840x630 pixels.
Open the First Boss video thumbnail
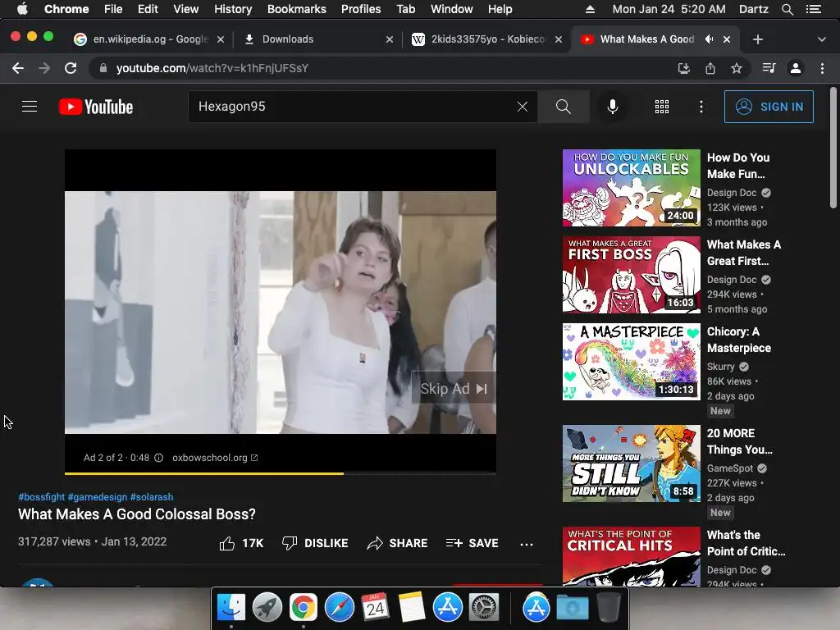631,274
